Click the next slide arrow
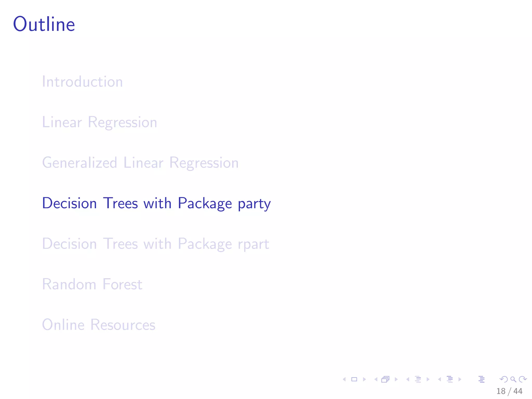The height and width of the screenshot is (399, 532). pos(364,379)
